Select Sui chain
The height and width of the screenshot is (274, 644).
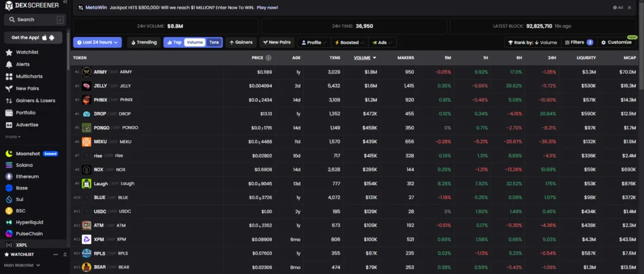pos(19,199)
